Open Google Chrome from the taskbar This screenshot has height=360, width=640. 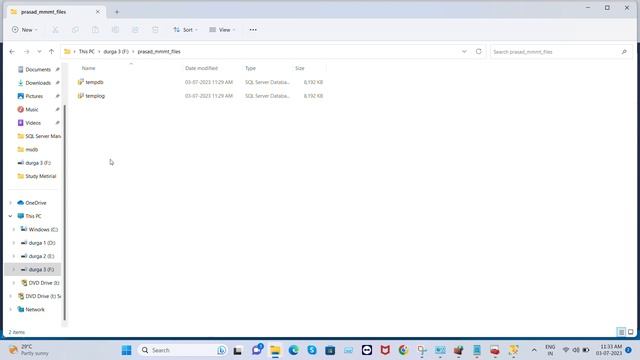tap(403, 350)
